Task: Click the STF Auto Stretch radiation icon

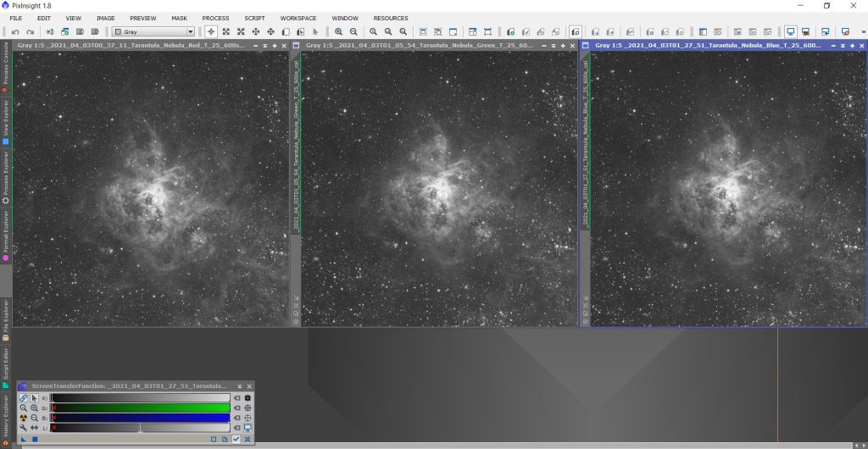Action: 24,418
